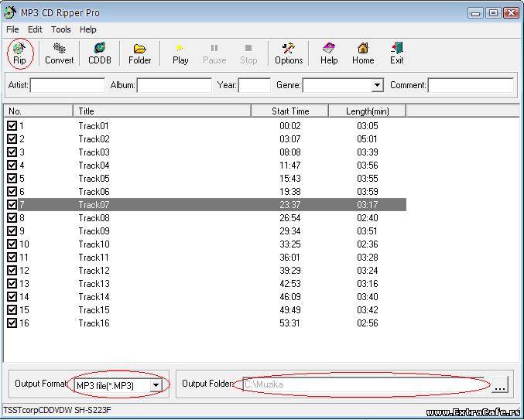Viewport: 524px width, 420px height.
Task: Close the MP3 CD Ripper Pro window
Action: tap(511, 12)
